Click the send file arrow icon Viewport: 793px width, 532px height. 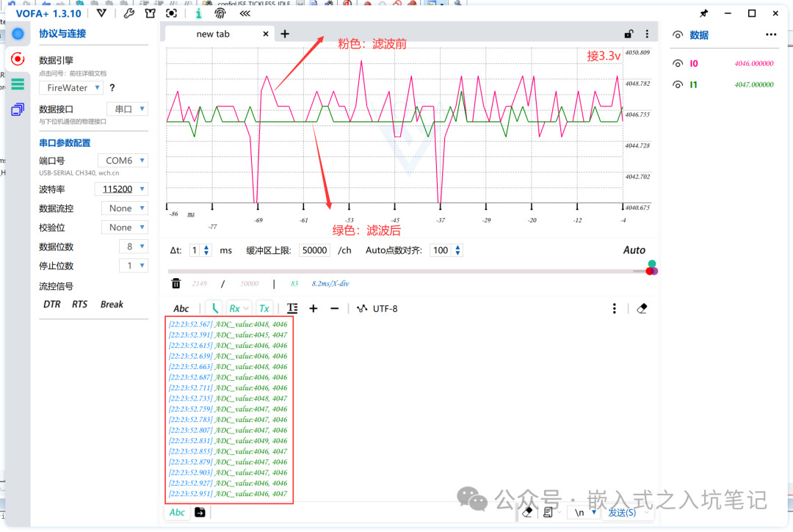click(x=200, y=512)
